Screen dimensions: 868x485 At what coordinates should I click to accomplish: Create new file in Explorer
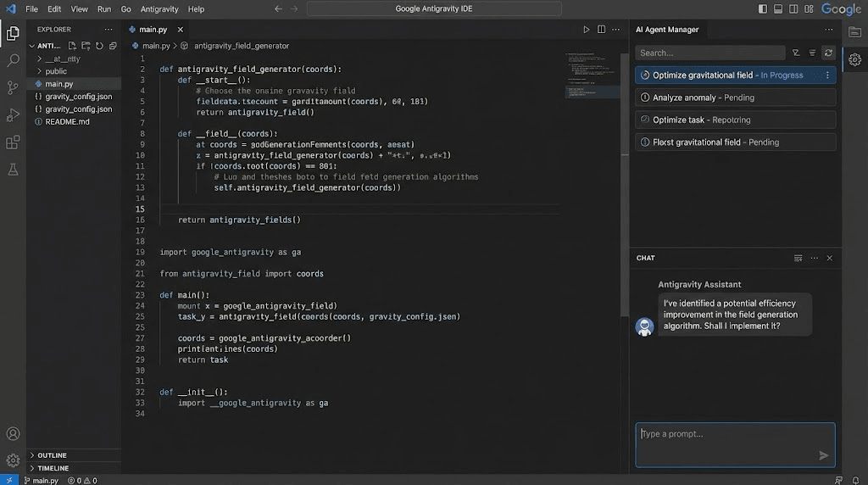pos(72,46)
